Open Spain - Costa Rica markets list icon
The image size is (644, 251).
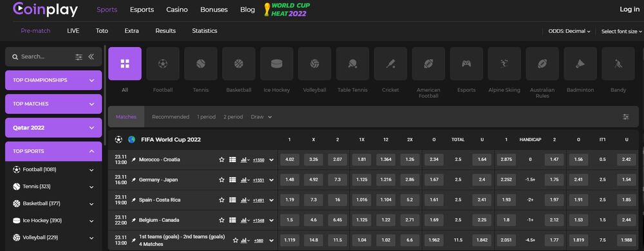(232, 200)
